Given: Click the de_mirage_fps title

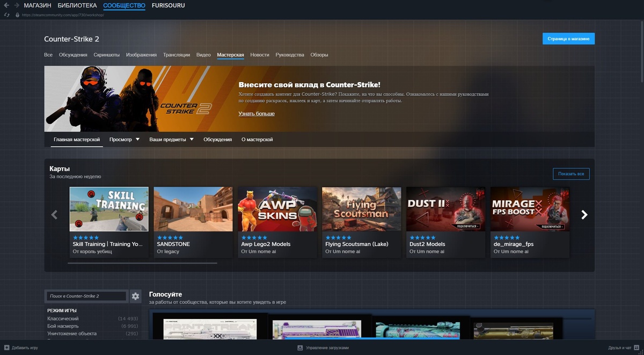Looking at the screenshot, I should point(514,244).
